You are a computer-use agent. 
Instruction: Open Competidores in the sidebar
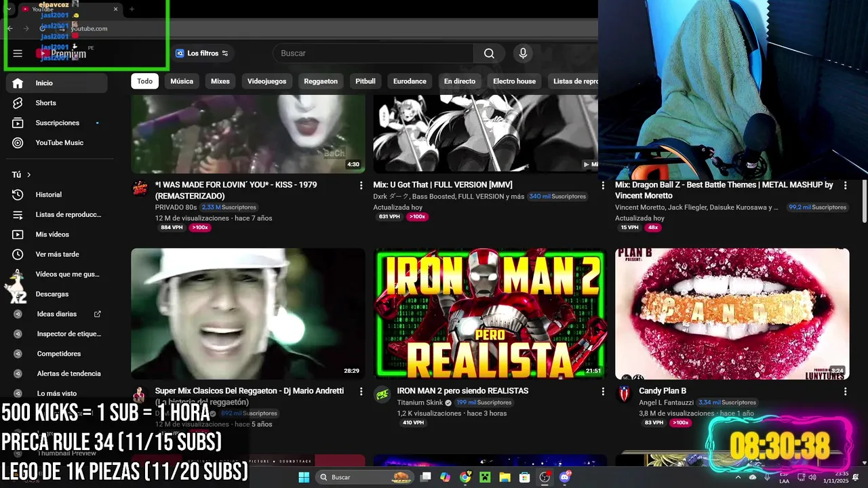pyautogui.click(x=57, y=354)
